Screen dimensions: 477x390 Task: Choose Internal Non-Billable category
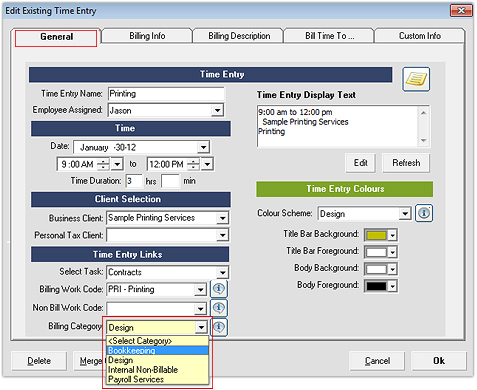[157, 370]
